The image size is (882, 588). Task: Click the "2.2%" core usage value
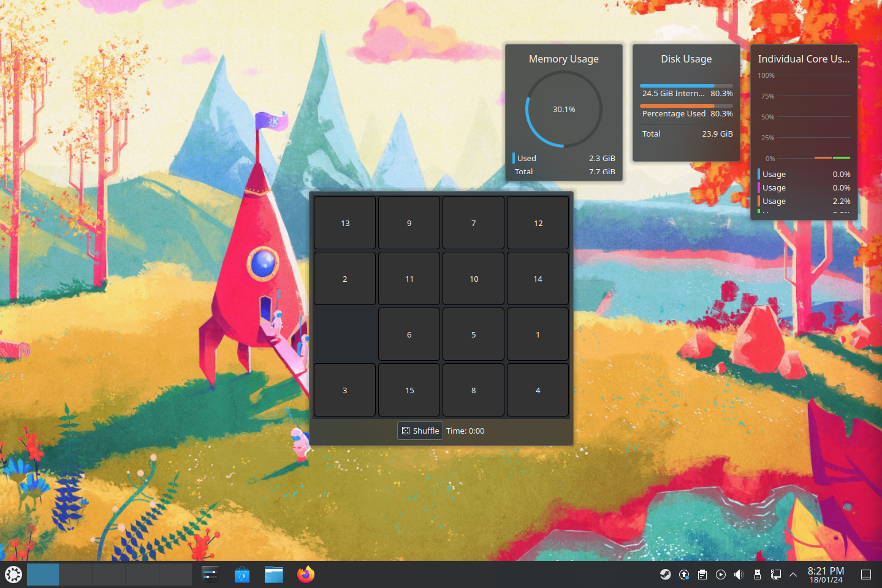point(842,201)
